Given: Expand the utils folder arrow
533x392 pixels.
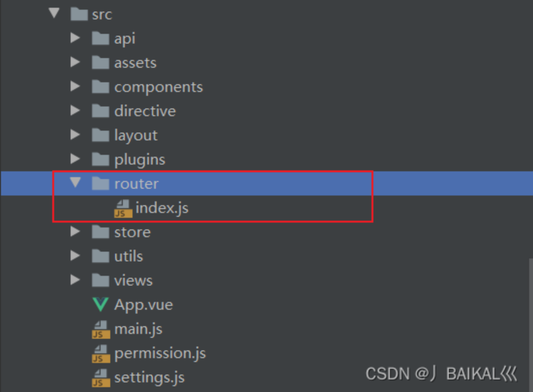Looking at the screenshot, I should 75,256.
